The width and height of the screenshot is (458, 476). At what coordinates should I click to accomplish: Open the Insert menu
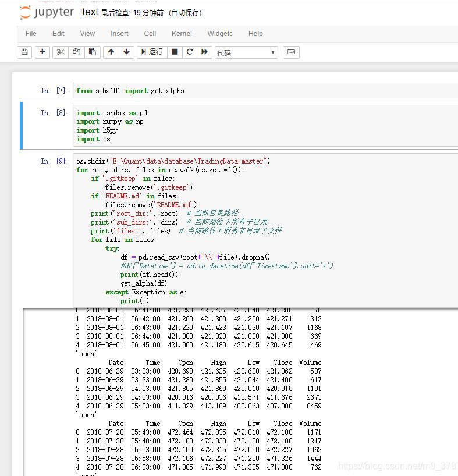(119, 34)
